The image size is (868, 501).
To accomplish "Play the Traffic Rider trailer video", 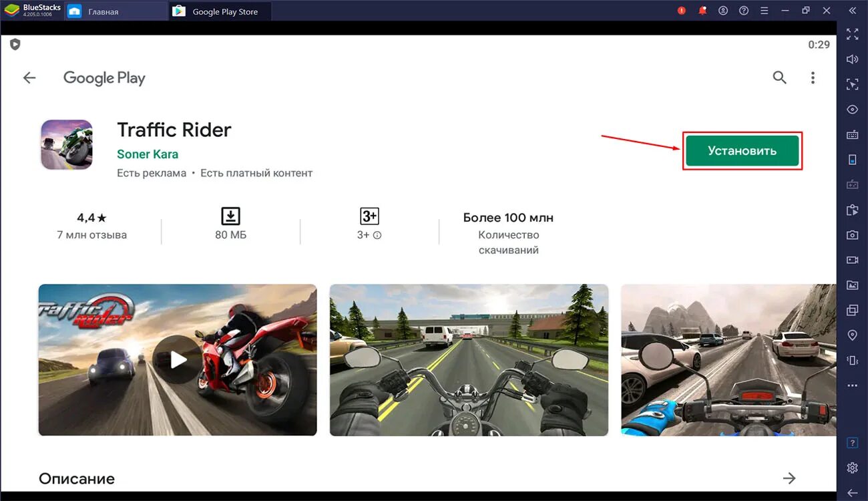I will pos(178,360).
